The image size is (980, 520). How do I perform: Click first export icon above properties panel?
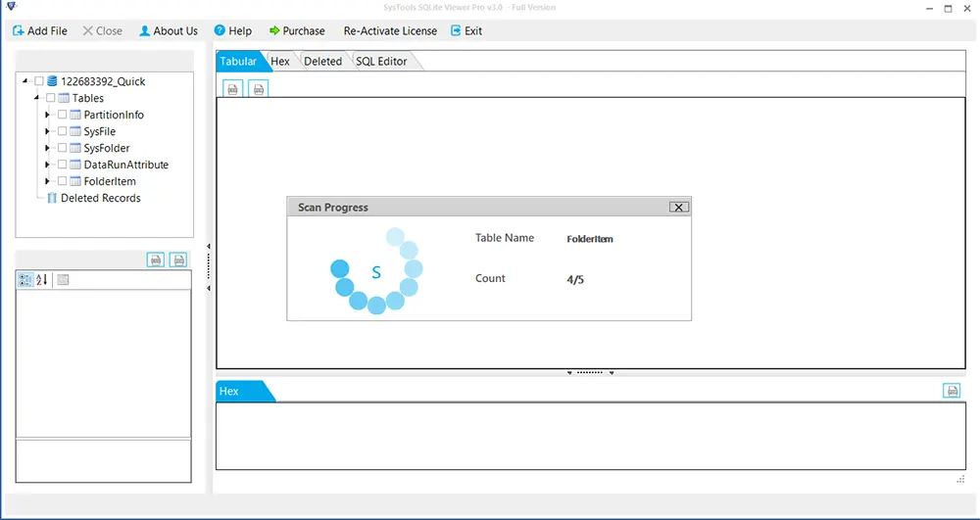pyautogui.click(x=156, y=260)
